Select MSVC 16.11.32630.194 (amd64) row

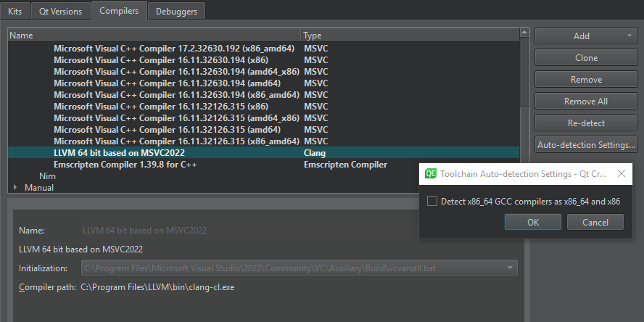coord(263,83)
